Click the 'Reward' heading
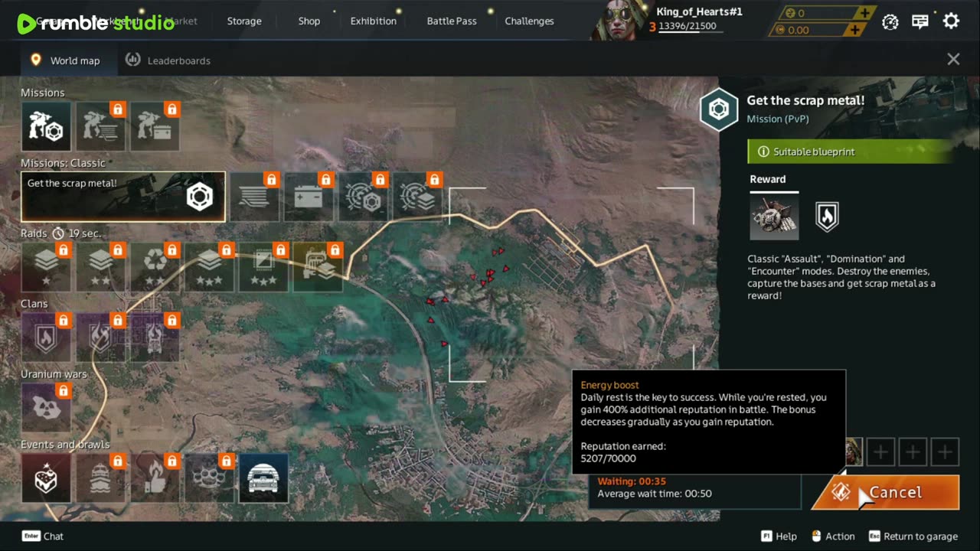 coord(768,179)
